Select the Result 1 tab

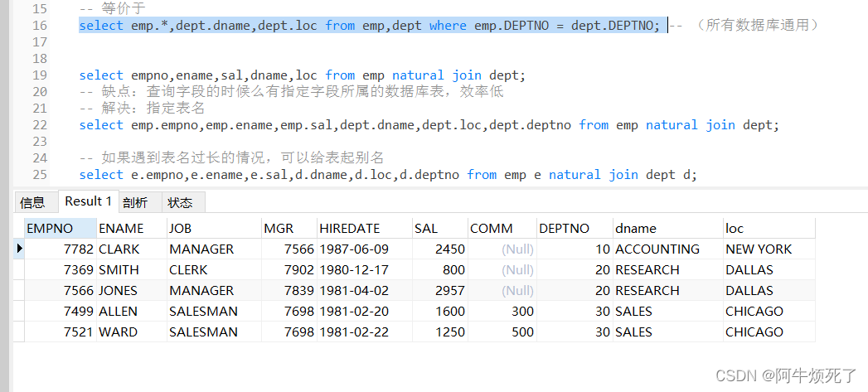[88, 201]
